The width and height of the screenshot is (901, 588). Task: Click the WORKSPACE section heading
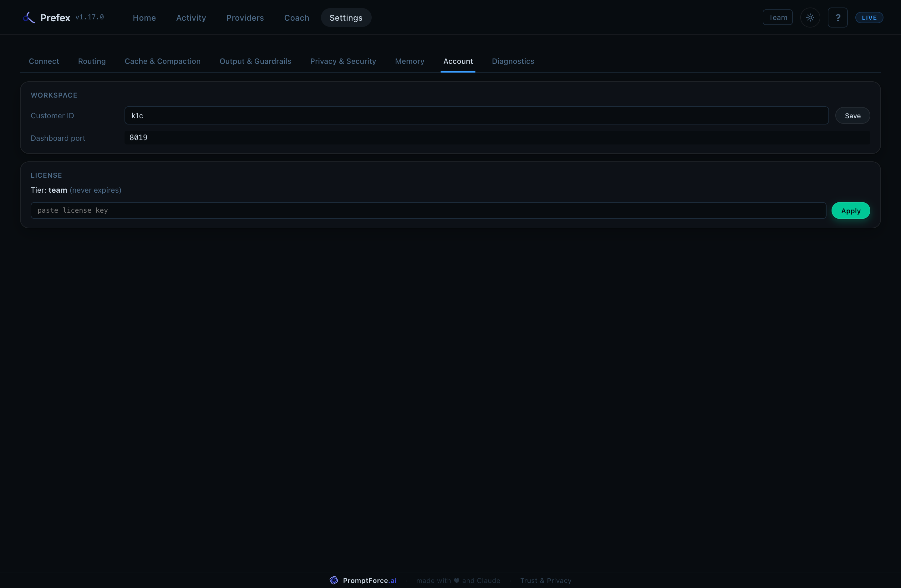pyautogui.click(x=54, y=95)
